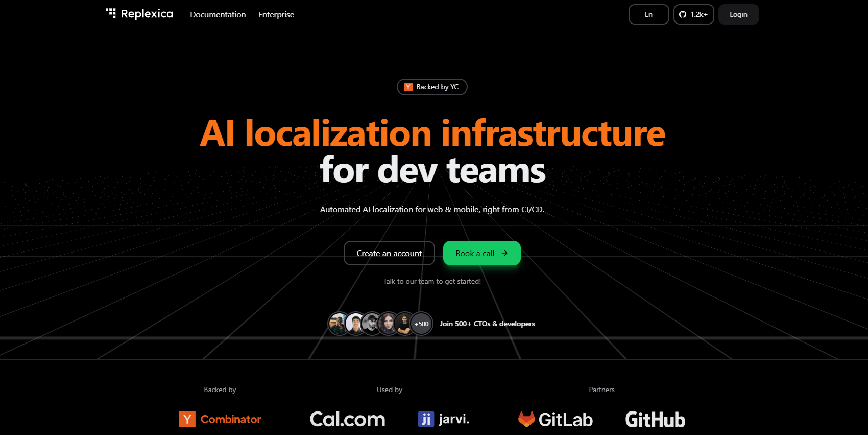Viewport: 868px width, 435px height.
Task: Click the Y Combinator square logo icon
Action: pos(187,419)
